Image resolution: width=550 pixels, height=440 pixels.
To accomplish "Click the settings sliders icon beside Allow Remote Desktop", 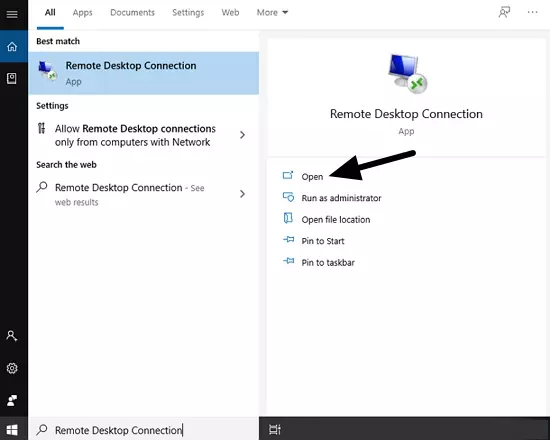I will pyautogui.click(x=41, y=128).
